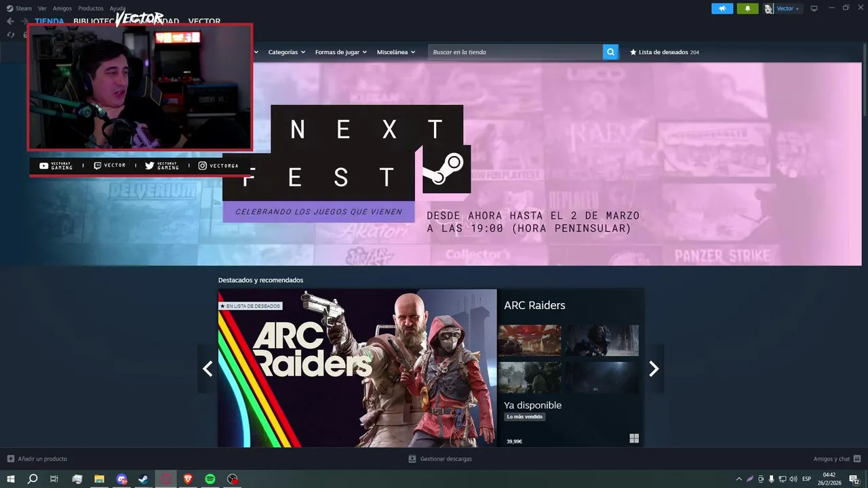
Task: Open the Amigos menu
Action: pyautogui.click(x=62, y=8)
